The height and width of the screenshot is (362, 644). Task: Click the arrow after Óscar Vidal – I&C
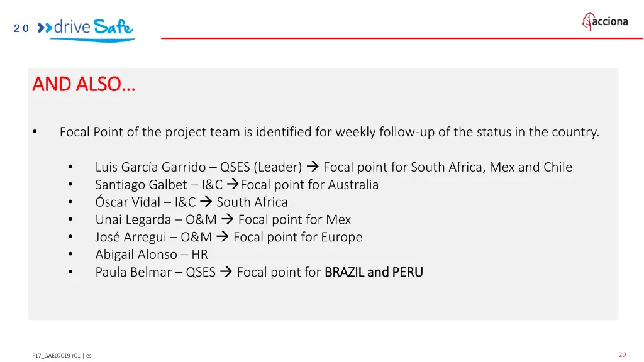point(206,202)
